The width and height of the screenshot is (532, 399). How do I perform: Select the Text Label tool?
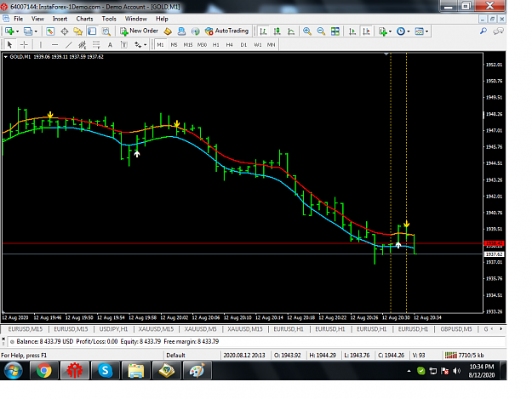click(123, 44)
